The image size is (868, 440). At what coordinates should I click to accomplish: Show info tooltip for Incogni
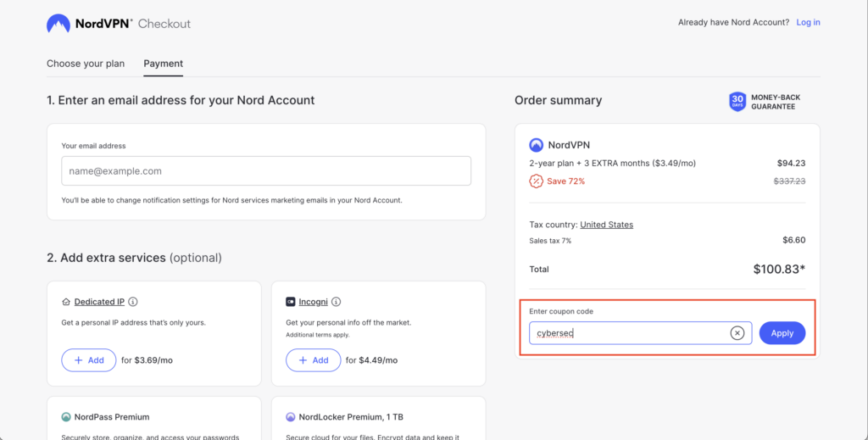tap(336, 302)
